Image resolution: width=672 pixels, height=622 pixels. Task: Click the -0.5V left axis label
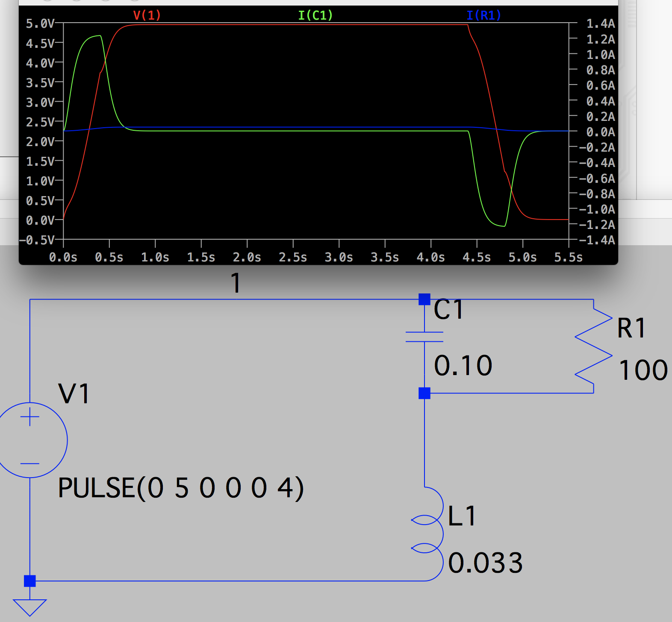pos(37,240)
